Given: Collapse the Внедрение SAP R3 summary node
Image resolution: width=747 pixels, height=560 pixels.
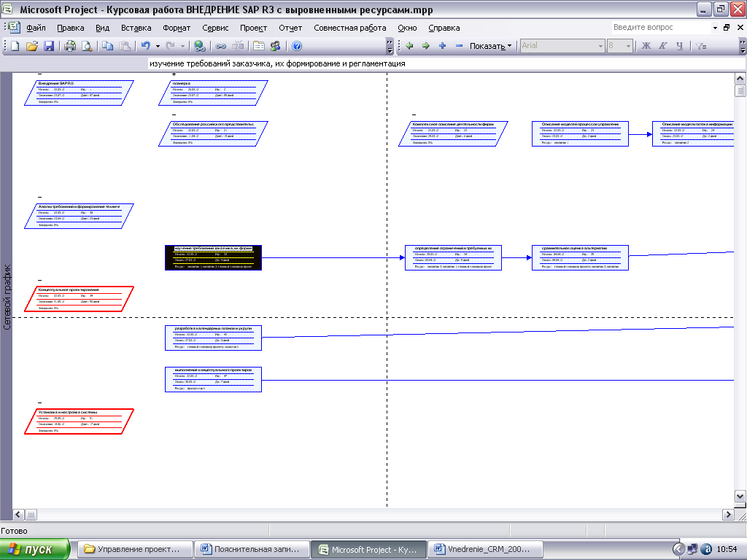Looking at the screenshot, I should tap(40, 74).
